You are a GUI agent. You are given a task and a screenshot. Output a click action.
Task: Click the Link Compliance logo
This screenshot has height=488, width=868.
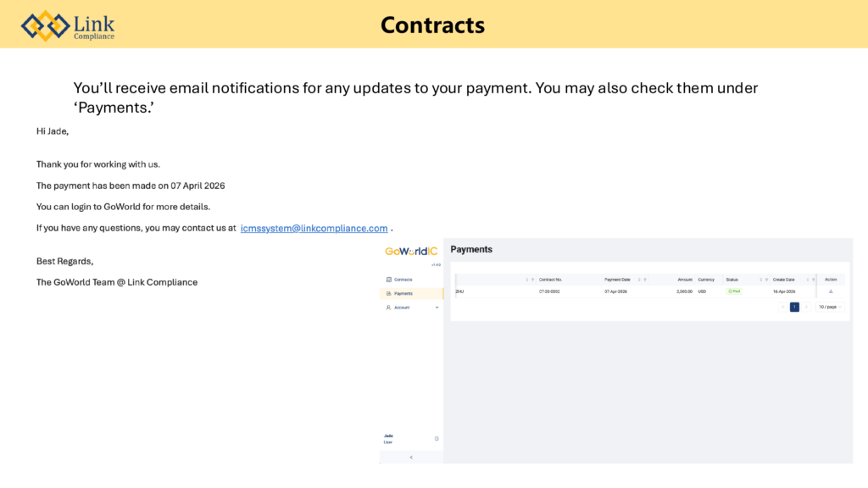pyautogui.click(x=68, y=25)
